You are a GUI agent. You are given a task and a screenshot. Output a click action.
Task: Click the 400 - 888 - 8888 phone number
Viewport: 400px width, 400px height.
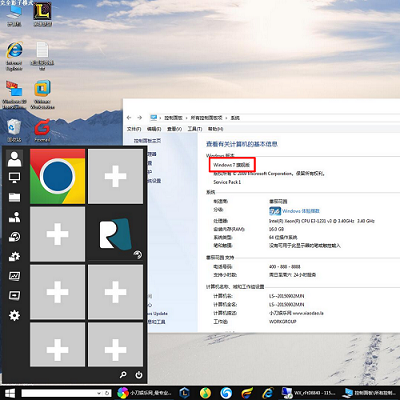point(284,267)
